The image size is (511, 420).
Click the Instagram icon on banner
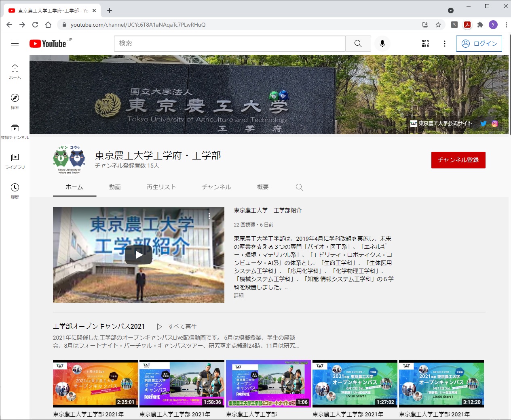point(495,124)
